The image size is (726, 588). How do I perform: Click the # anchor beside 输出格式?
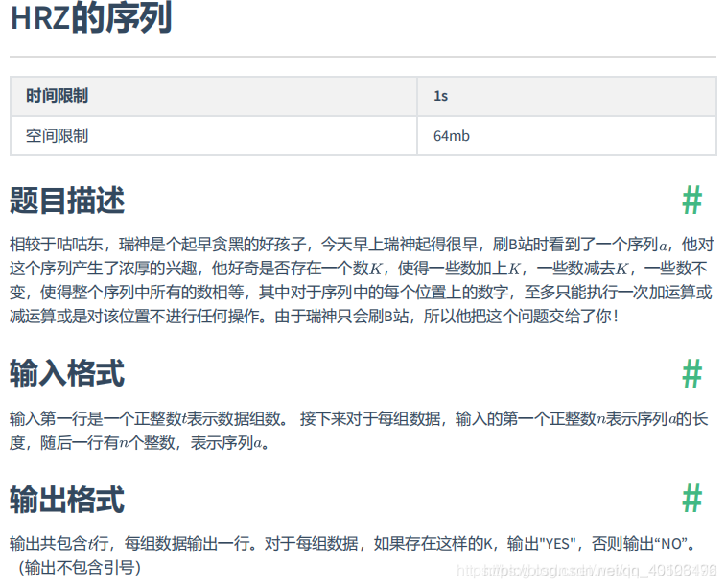(692, 499)
